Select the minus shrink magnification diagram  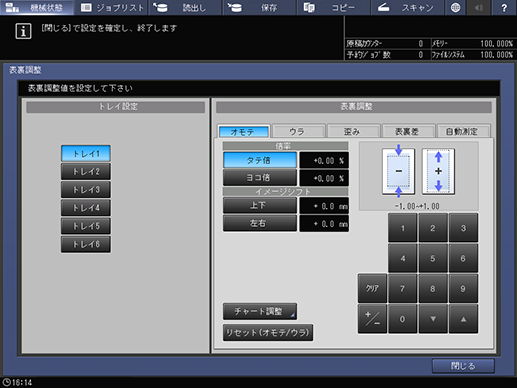(398, 171)
